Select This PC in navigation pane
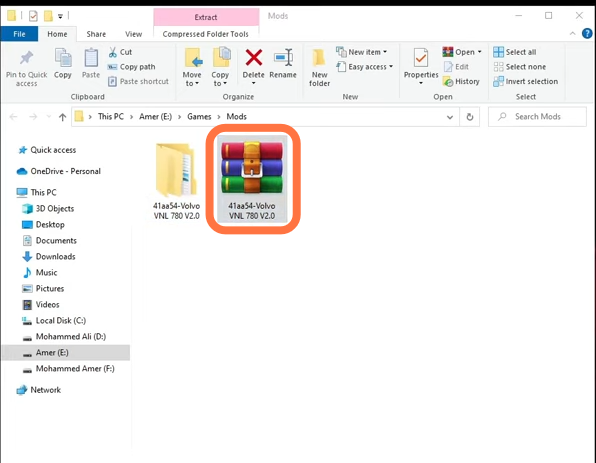Viewport: 596px width, 463px height. pyautogui.click(x=37, y=192)
